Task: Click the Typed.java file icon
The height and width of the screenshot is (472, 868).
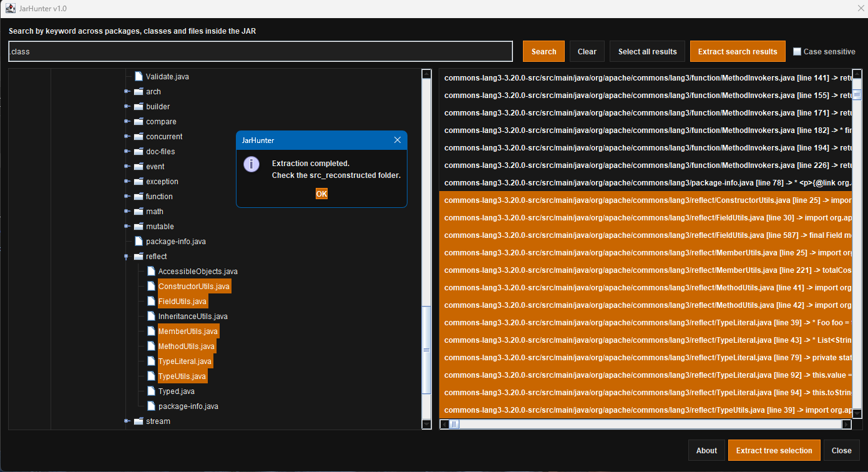Action: 151,391
